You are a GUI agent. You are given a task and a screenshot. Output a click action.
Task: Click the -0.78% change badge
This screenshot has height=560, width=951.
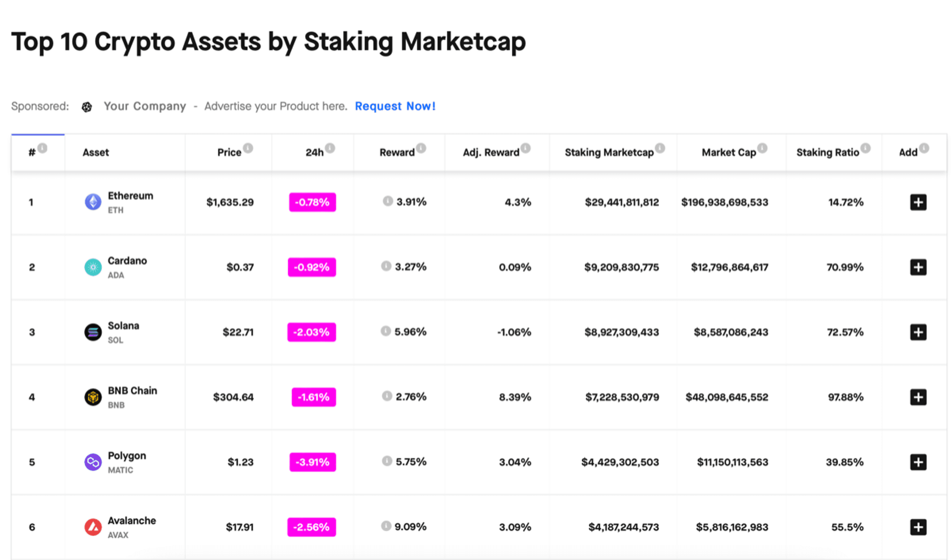tap(312, 202)
